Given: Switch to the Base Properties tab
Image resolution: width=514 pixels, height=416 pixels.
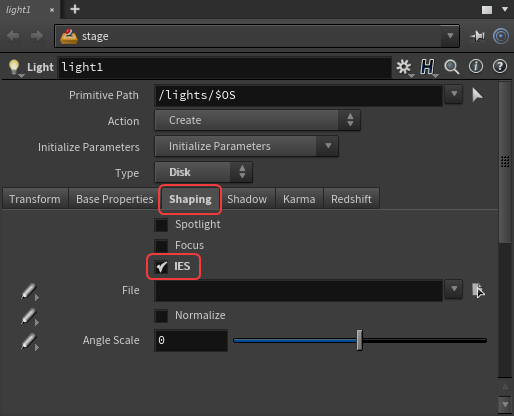Looking at the screenshot, I should pyautogui.click(x=114, y=199).
